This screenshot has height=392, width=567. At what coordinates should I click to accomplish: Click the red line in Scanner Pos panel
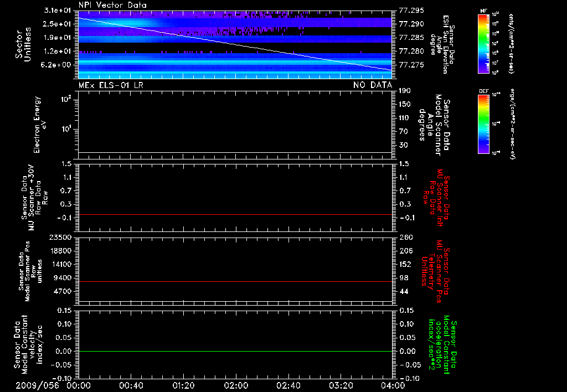(x=235, y=281)
